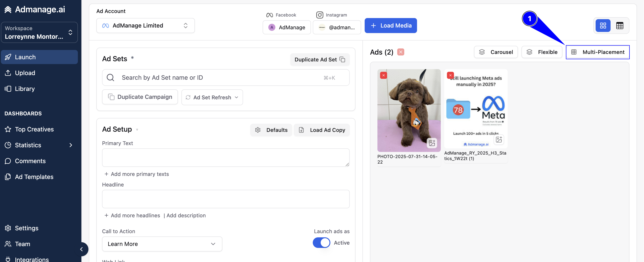The image size is (644, 262).
Task: Select the Flexible ad format
Action: coord(542,52)
